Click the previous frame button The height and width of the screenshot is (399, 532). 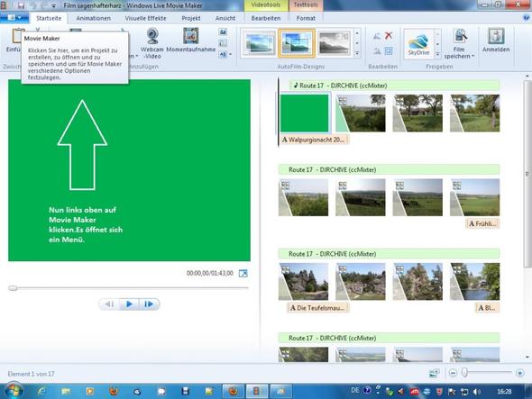[109, 304]
